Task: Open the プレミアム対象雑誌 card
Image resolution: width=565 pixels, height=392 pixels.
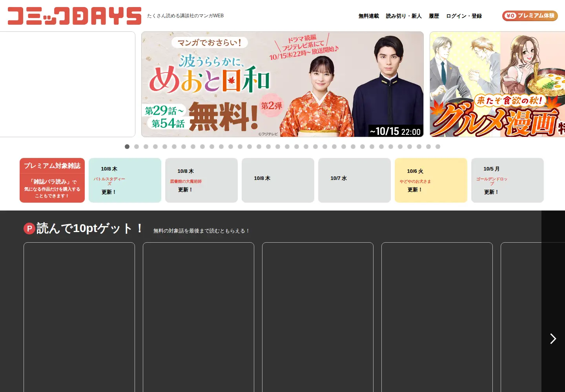Action: [x=52, y=180]
